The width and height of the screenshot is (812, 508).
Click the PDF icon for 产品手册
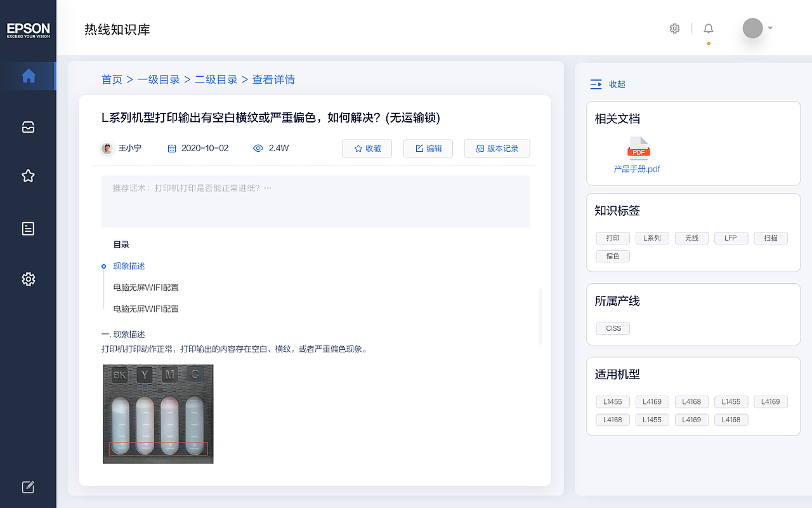point(639,147)
